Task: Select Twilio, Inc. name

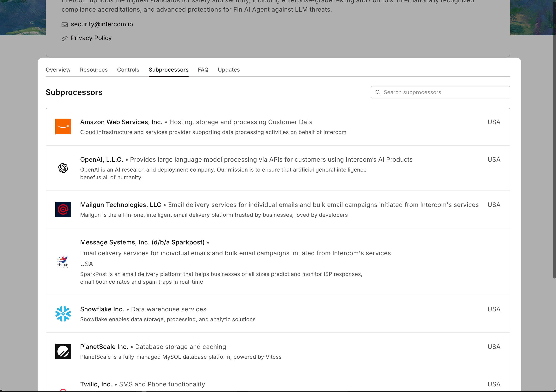Action: pos(96,384)
